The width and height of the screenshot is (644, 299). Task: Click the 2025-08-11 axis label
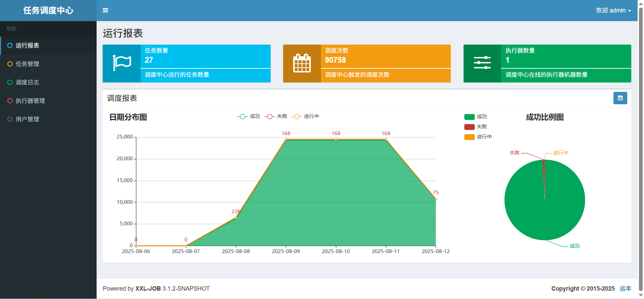[386, 251]
